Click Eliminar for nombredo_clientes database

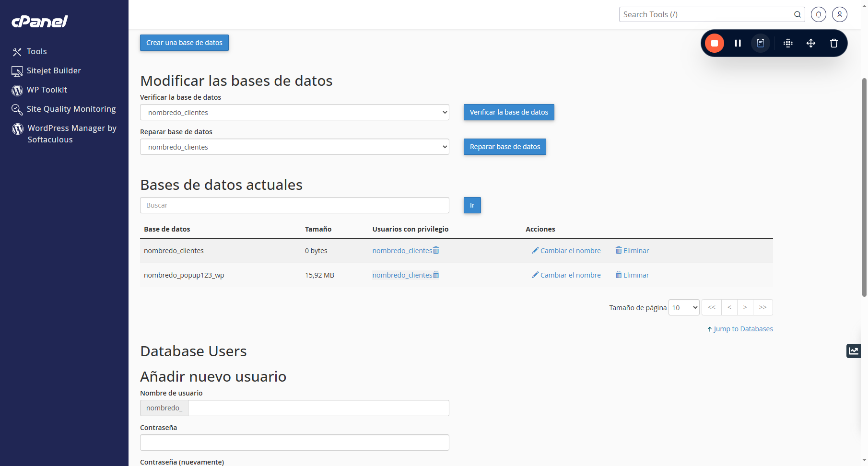pos(632,251)
